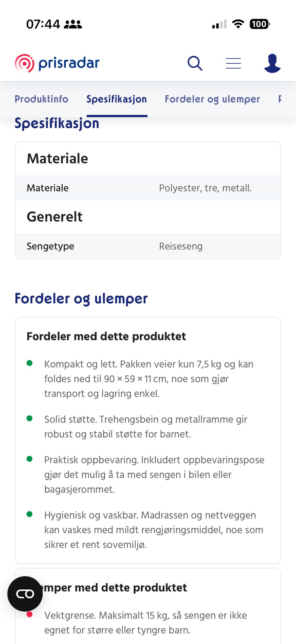Tap the battery indicator showing 100
The height and width of the screenshot is (644, 296).
point(260,24)
